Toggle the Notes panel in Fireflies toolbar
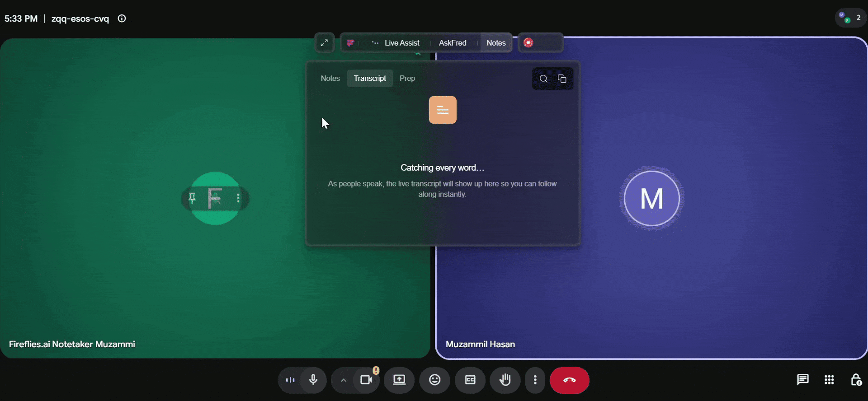 pyautogui.click(x=496, y=43)
